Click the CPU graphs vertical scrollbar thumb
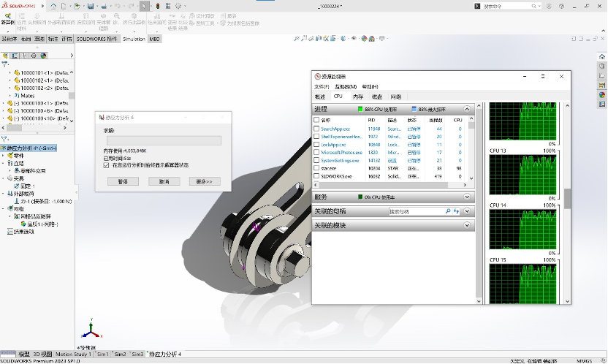Viewport: 608px width, 364px height. coord(567,199)
